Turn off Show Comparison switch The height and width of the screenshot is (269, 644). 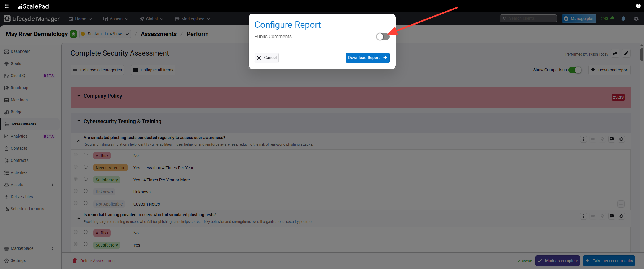pos(575,70)
